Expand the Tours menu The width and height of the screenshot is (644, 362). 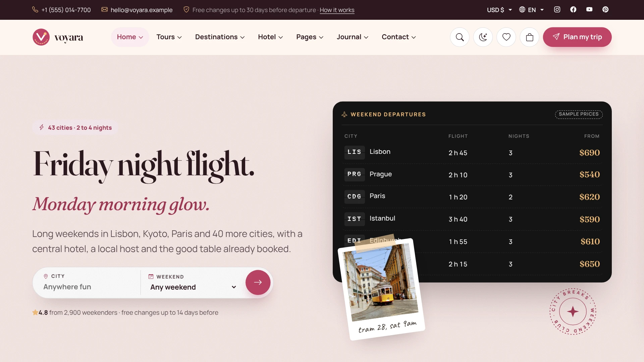[169, 37]
